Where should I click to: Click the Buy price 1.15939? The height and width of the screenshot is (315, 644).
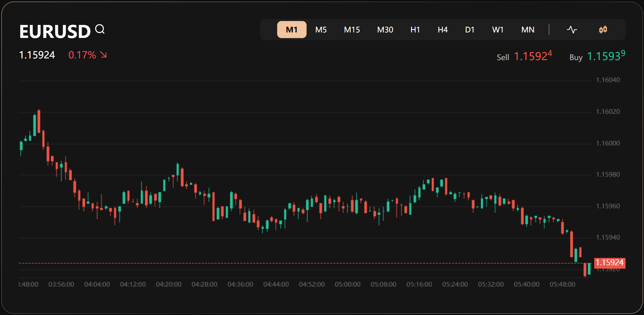point(606,56)
